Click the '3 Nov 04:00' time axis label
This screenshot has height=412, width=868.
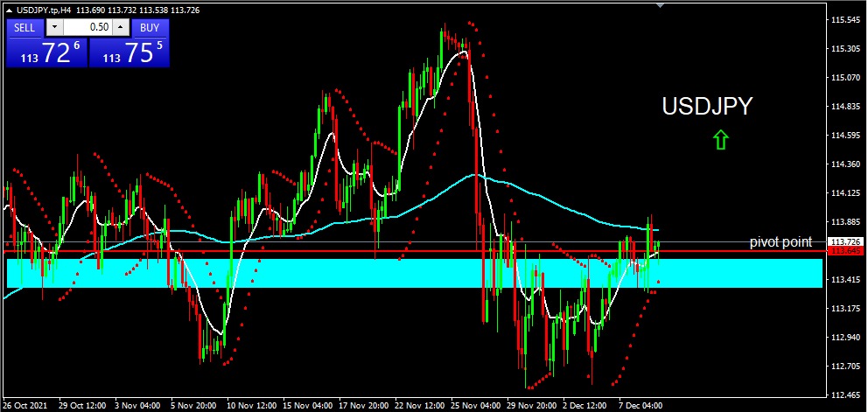tap(137, 405)
